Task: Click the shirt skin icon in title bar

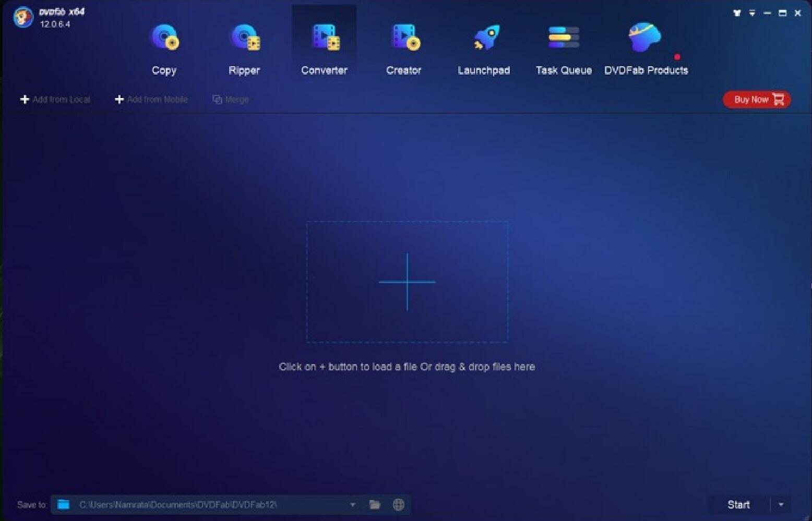Action: coord(737,13)
